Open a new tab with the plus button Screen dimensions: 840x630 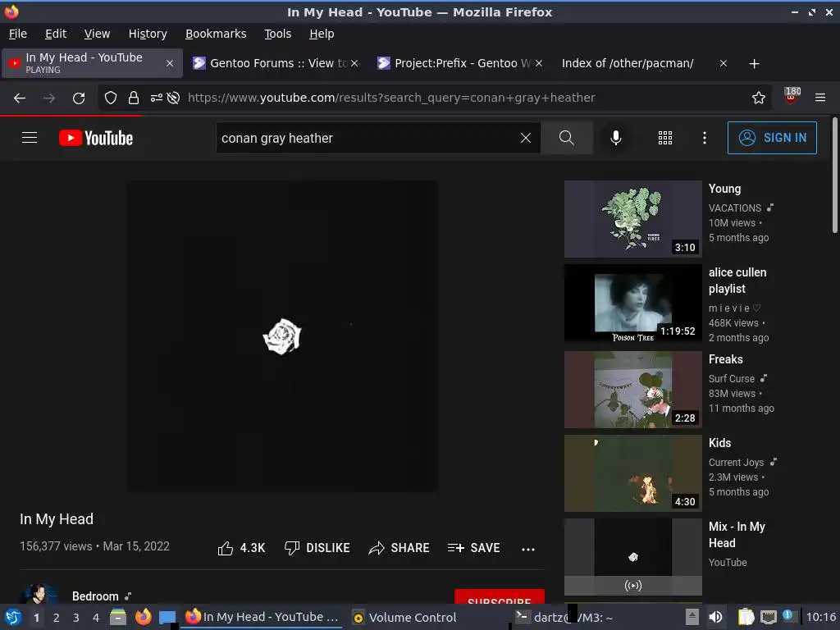tap(755, 64)
